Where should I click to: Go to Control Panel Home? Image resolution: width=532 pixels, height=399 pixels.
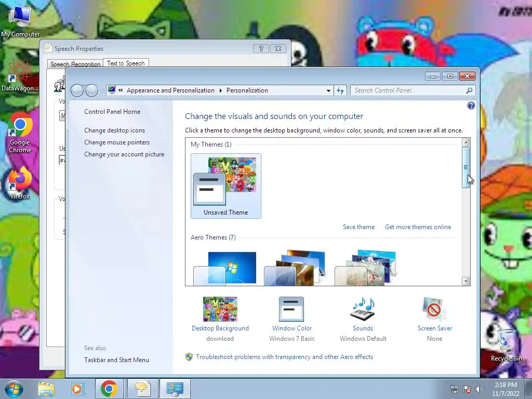coord(112,112)
